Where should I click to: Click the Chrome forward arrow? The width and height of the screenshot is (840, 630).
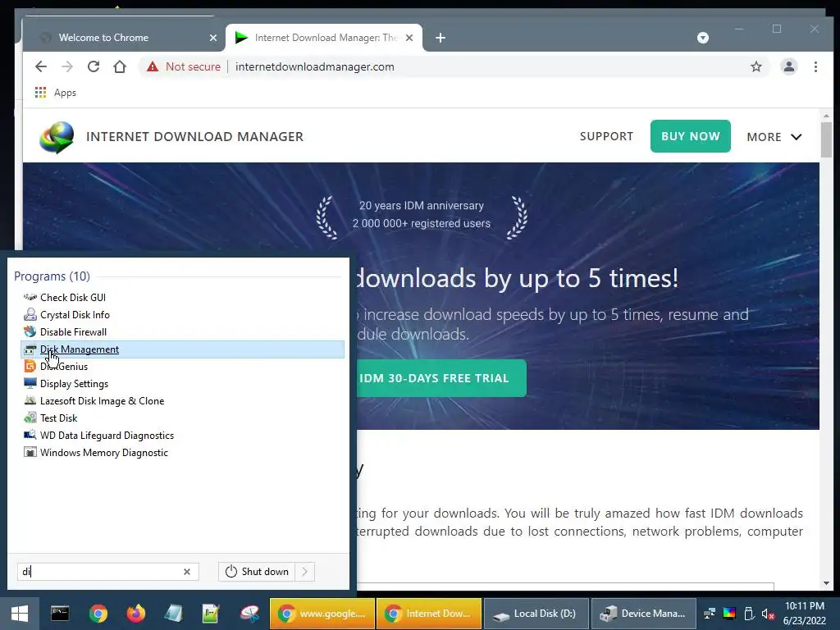point(67,66)
